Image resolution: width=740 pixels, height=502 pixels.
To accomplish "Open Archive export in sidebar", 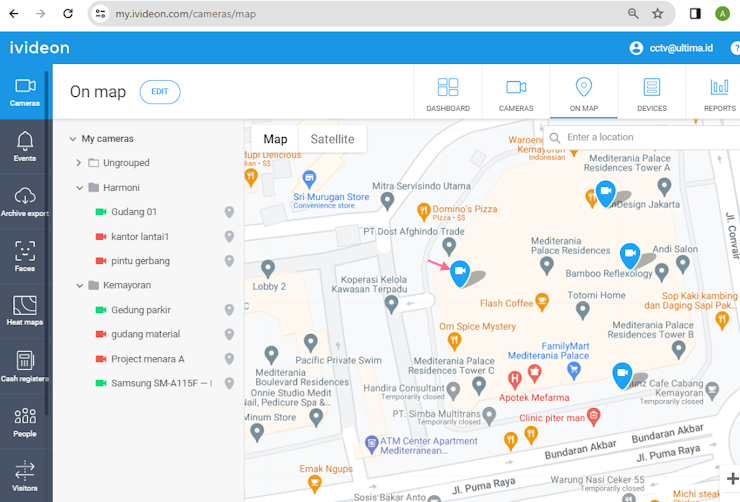I will point(25,201).
